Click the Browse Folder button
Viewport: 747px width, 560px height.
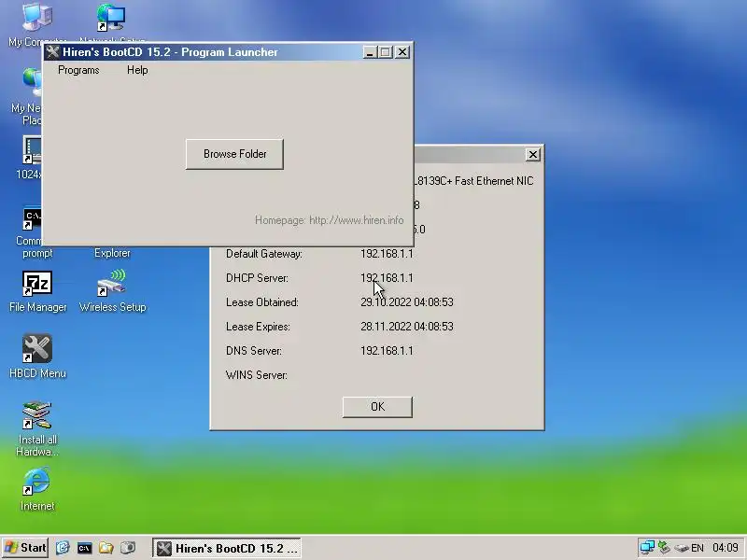pyautogui.click(x=234, y=154)
